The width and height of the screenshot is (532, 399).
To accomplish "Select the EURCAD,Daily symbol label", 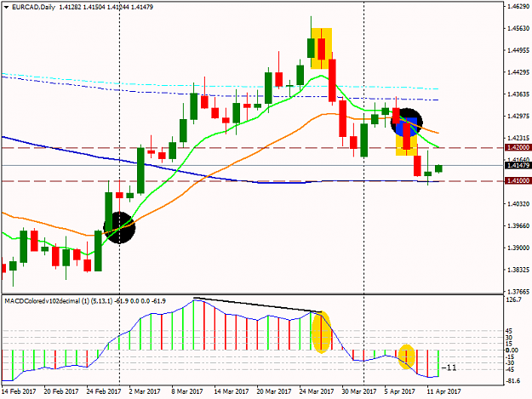I will tap(33, 7).
